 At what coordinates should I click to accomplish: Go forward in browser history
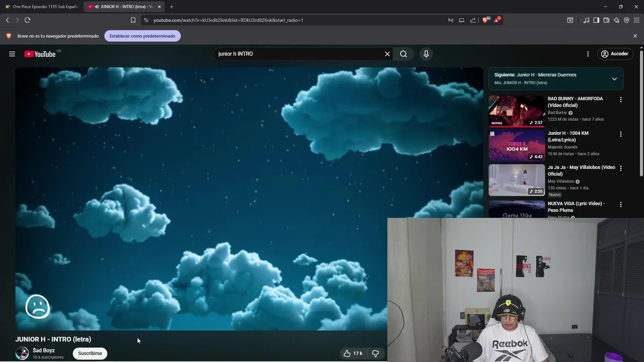(17, 20)
